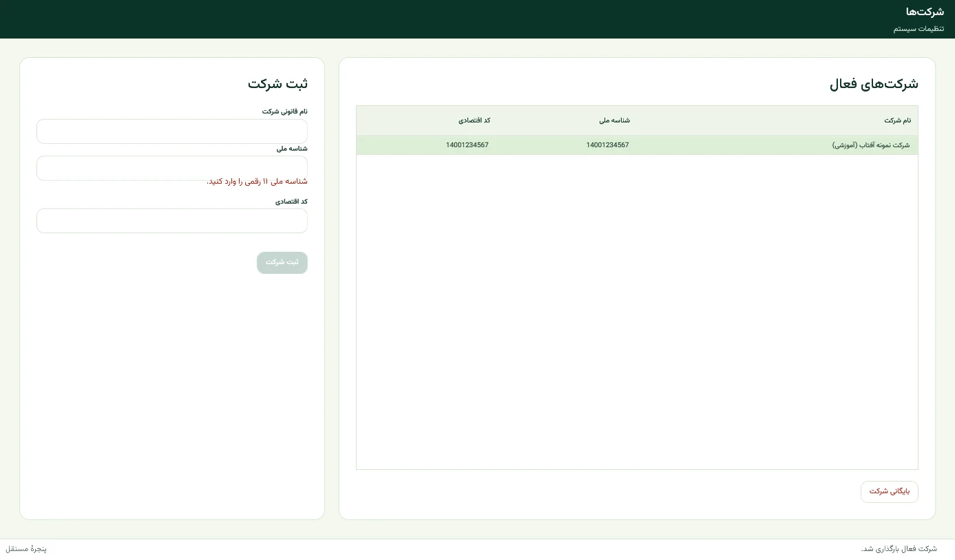
Task: Focus the شناسه ملی input field
Action: 172,168
